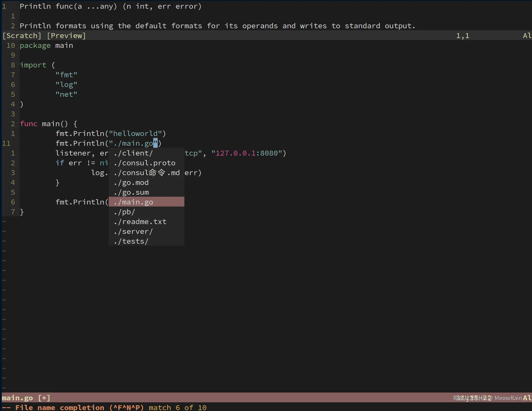Pick ./consul命令.md from completion list
Viewport: 532px width, 411px height.
pyautogui.click(x=147, y=173)
